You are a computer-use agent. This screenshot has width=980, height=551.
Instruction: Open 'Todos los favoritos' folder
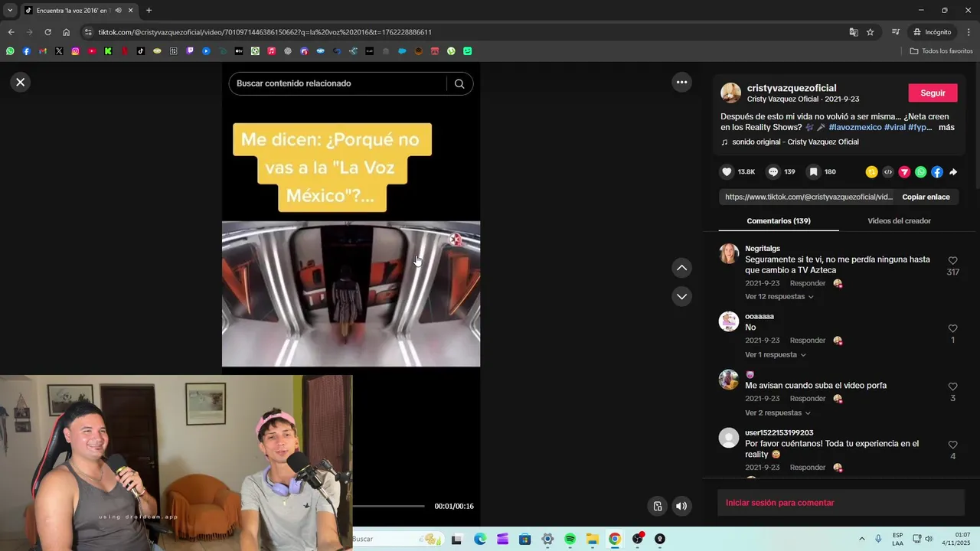pos(941,51)
